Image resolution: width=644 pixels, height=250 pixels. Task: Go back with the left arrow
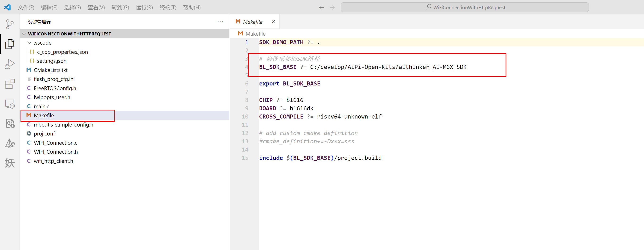click(321, 8)
